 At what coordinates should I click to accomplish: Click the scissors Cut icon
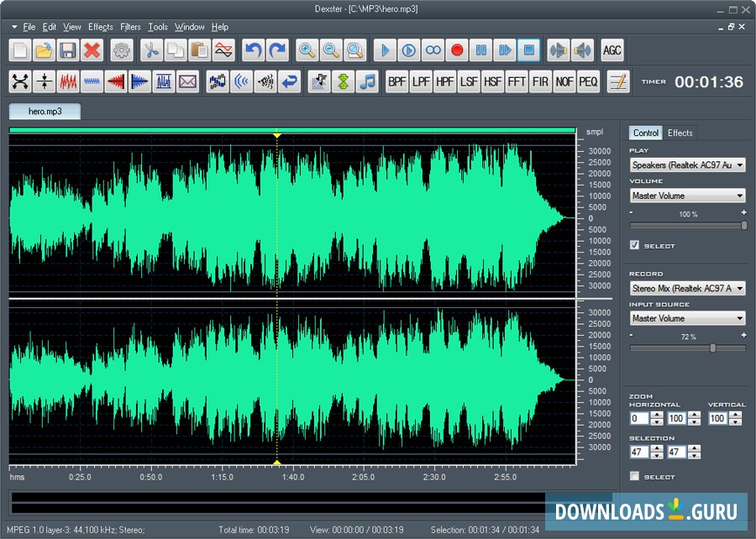[151, 50]
